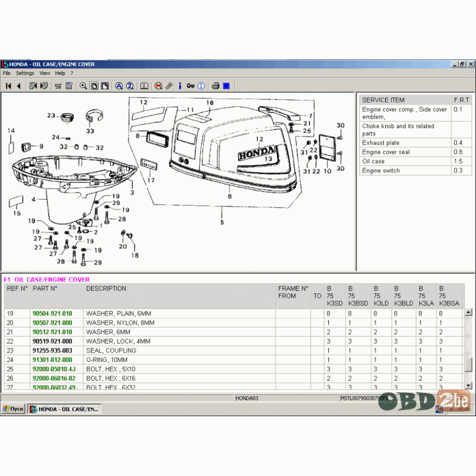Click reference 23 in parts diagram

click(x=51, y=115)
